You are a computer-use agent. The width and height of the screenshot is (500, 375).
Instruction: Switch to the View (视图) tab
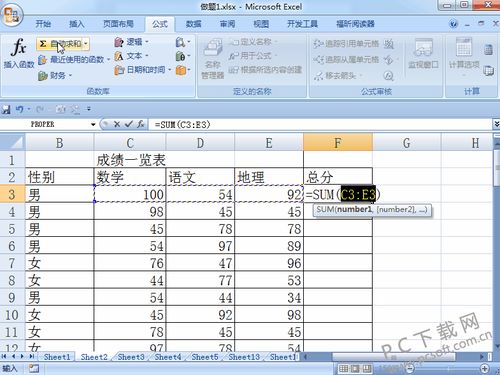coord(261,24)
